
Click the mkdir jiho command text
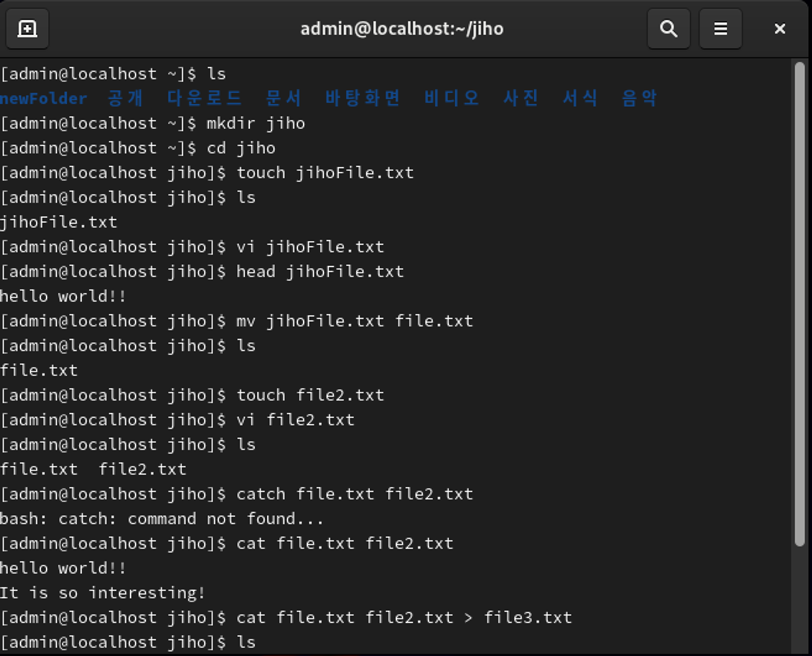point(256,123)
